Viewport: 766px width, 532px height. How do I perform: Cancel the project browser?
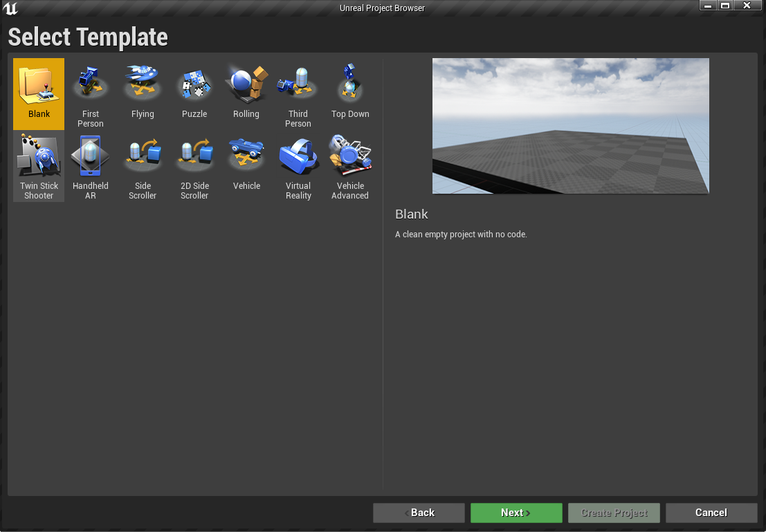click(x=711, y=513)
